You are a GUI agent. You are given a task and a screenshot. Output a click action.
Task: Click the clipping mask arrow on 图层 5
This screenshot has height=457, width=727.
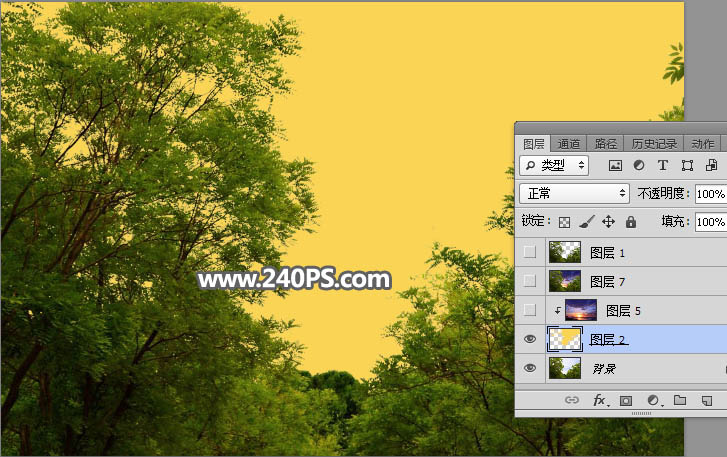(558, 311)
